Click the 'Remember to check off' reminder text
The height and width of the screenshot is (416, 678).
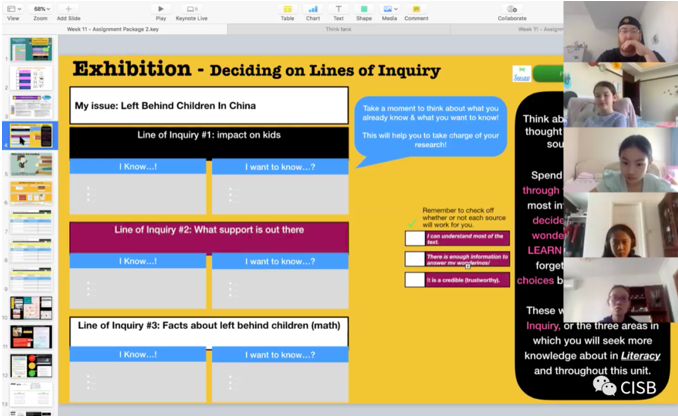[464, 218]
